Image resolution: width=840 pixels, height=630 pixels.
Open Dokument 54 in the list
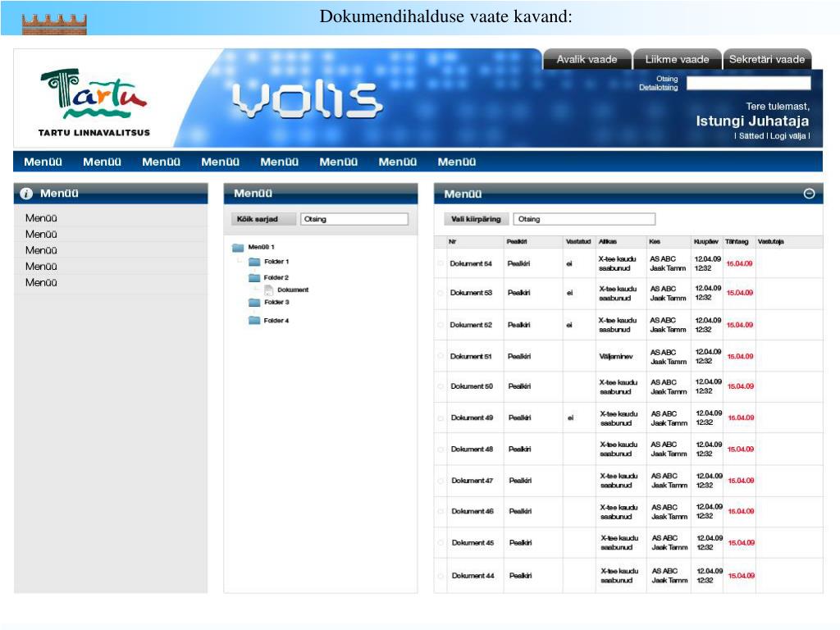point(471,263)
